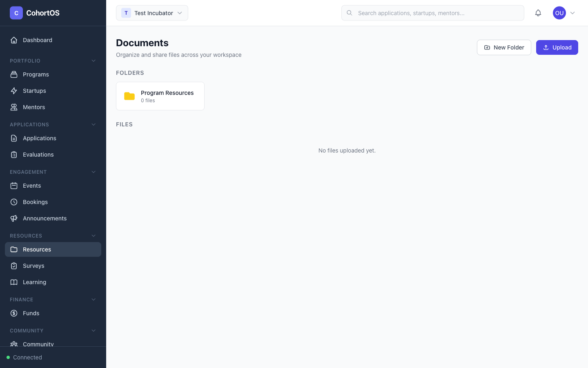Image resolution: width=588 pixels, height=368 pixels.
Task: Open Evaluations via its clipboard icon
Action: pyautogui.click(x=14, y=154)
